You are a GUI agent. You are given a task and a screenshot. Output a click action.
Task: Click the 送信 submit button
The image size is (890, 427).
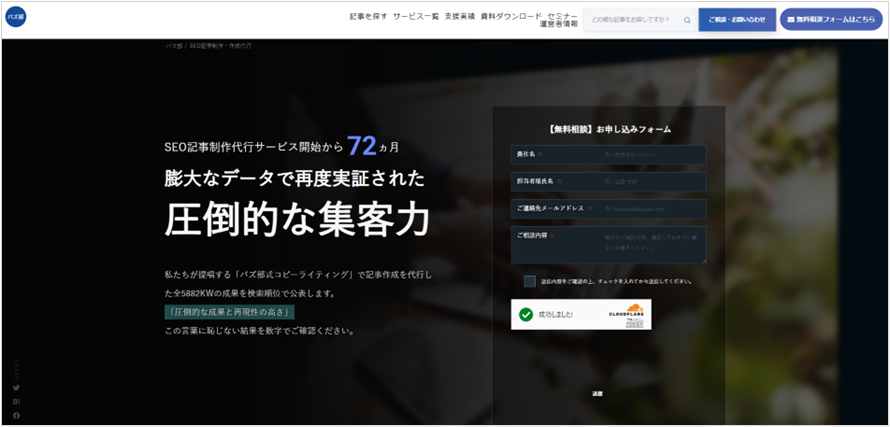pos(597,393)
